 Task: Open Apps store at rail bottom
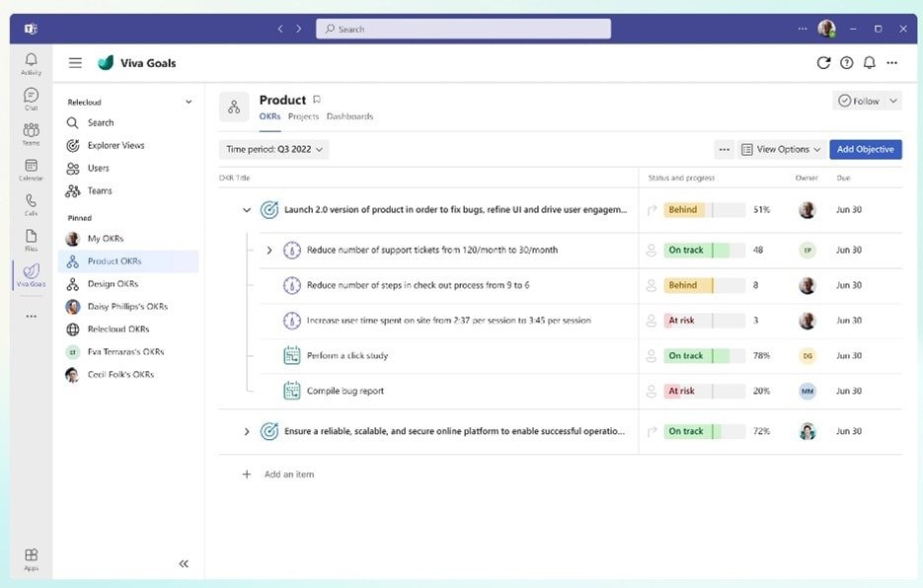(32, 559)
